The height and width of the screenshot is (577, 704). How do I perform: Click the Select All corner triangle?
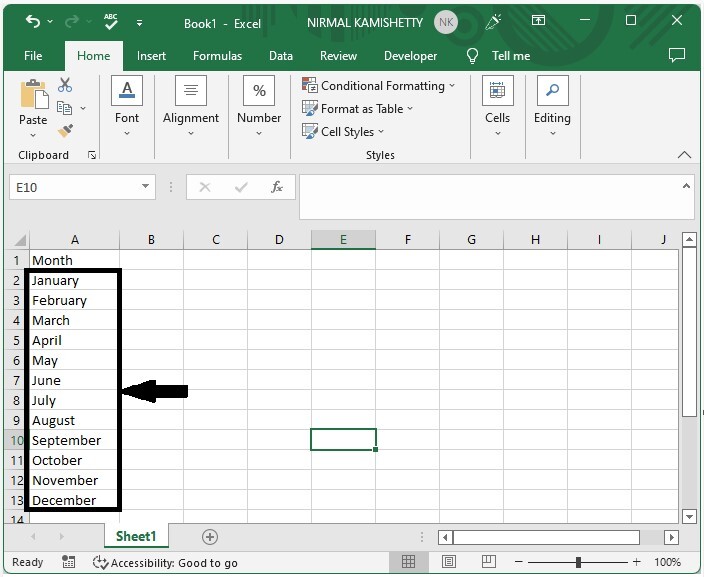pyautogui.click(x=19, y=240)
